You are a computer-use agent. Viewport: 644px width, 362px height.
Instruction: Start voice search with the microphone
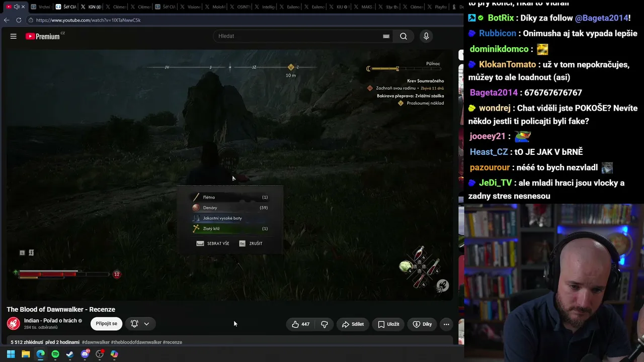coord(426,36)
